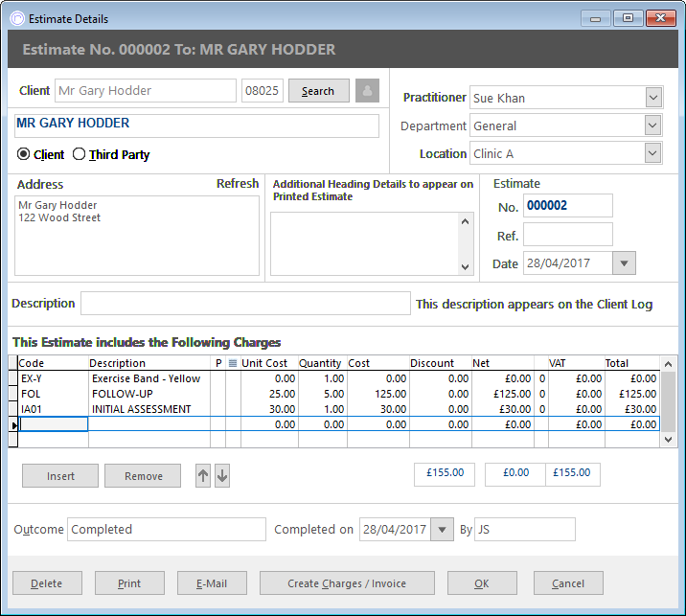Click the E-Mail button
686x616 pixels.
[x=212, y=582]
